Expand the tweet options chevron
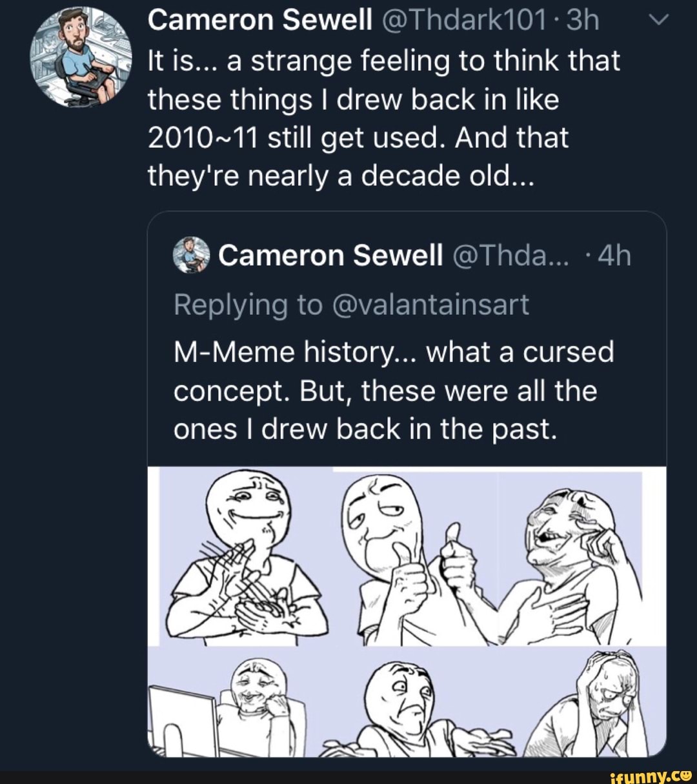Screen dimensions: 697x784 (658, 19)
